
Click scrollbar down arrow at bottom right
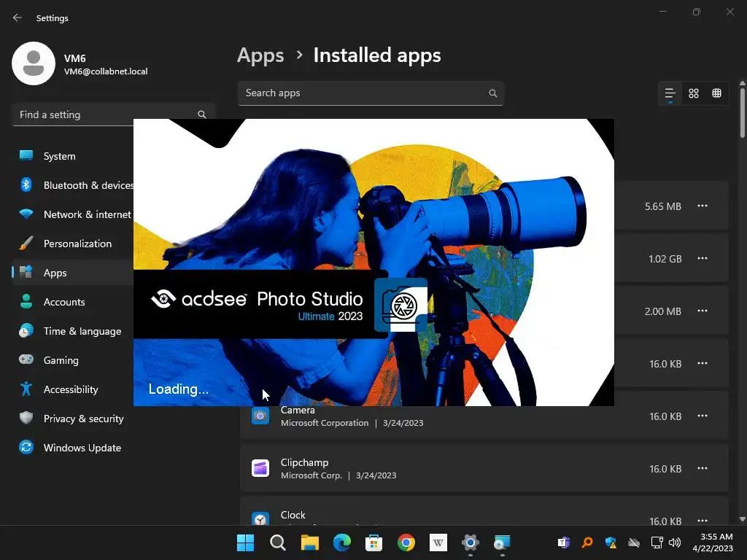point(742,519)
